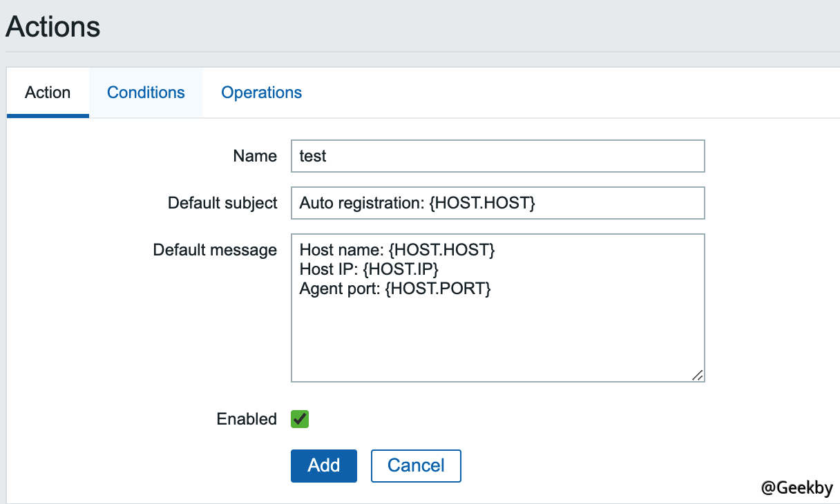
Task: Click the Default message label
Action: 215,250
